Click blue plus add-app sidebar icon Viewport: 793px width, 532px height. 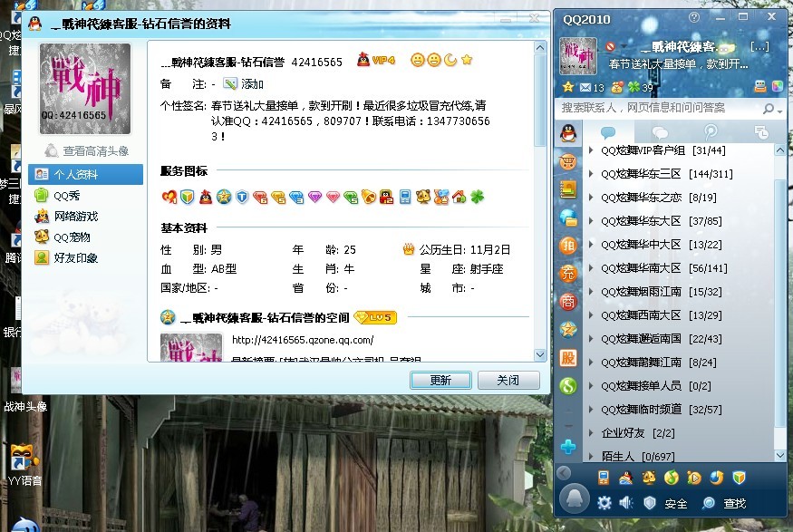point(568,447)
